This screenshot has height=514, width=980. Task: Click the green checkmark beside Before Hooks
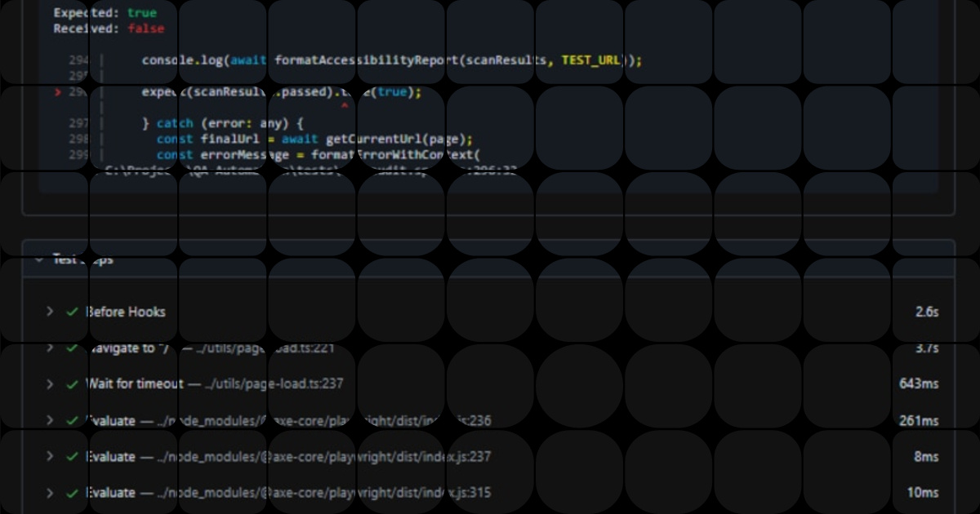point(72,312)
